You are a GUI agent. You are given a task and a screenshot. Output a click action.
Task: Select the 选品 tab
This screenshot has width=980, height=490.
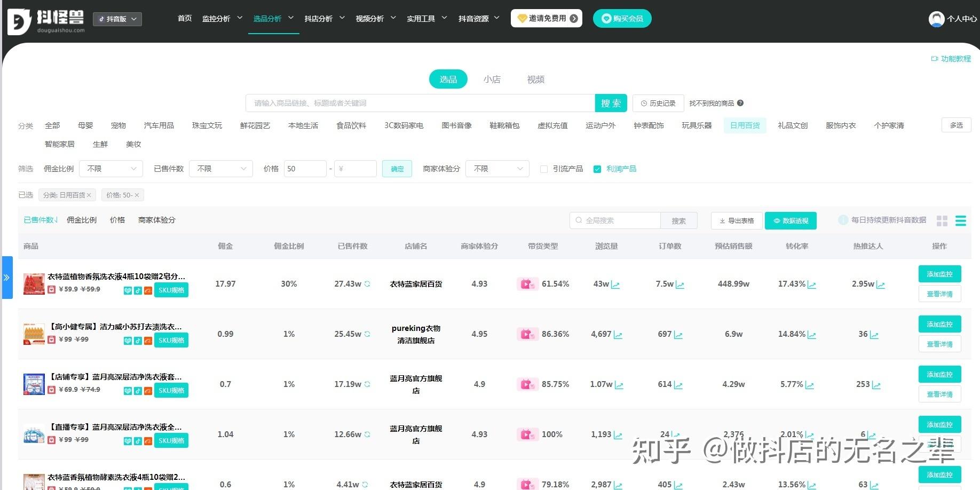pos(448,80)
